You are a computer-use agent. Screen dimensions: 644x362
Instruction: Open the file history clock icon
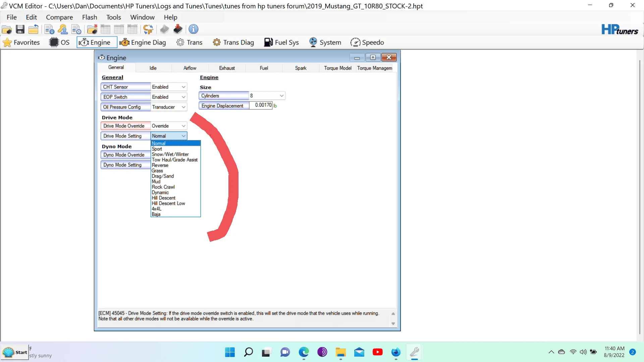point(76,29)
